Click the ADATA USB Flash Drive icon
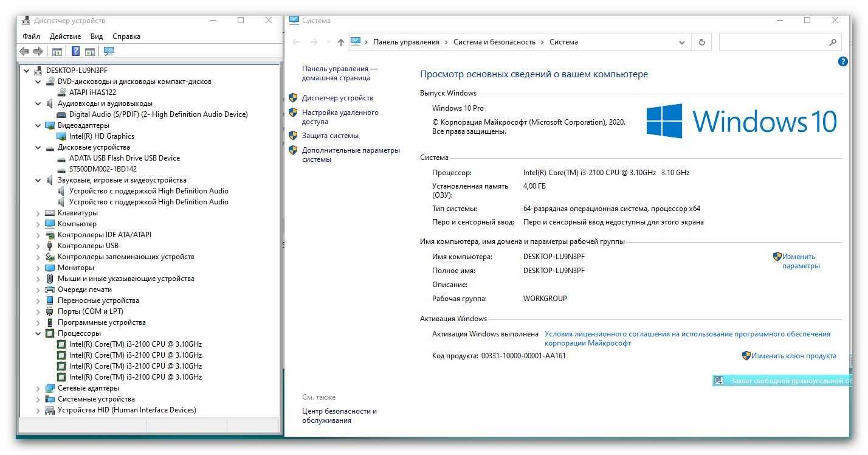 (x=61, y=158)
